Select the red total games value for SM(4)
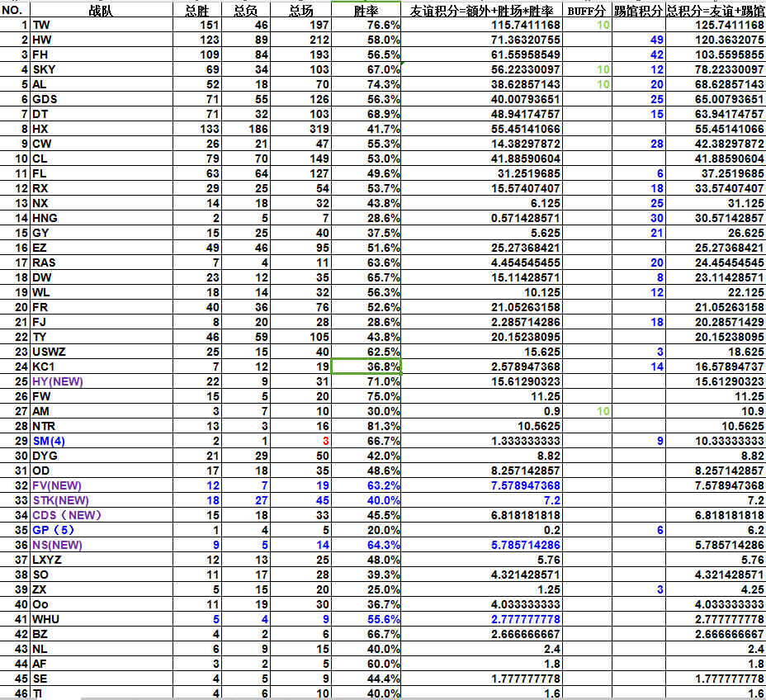The height and width of the screenshot is (700, 766). click(x=307, y=441)
